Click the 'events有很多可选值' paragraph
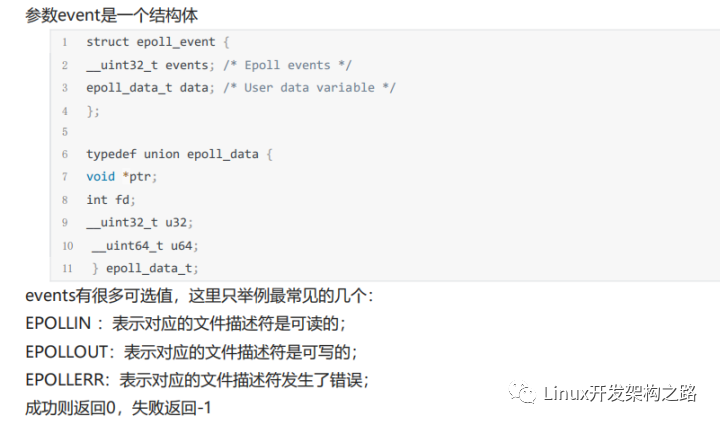 tap(200, 296)
